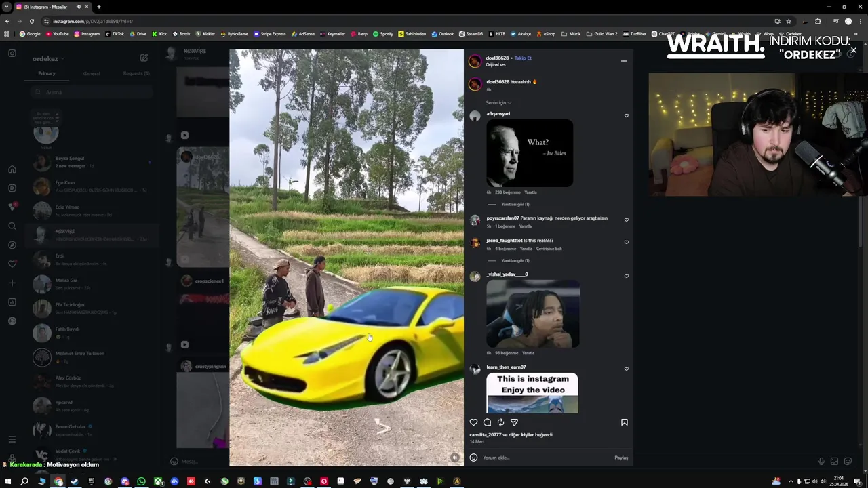This screenshot has height=488, width=868.
Task: Create new post with plus icon
Action: pyautogui.click(x=12, y=283)
